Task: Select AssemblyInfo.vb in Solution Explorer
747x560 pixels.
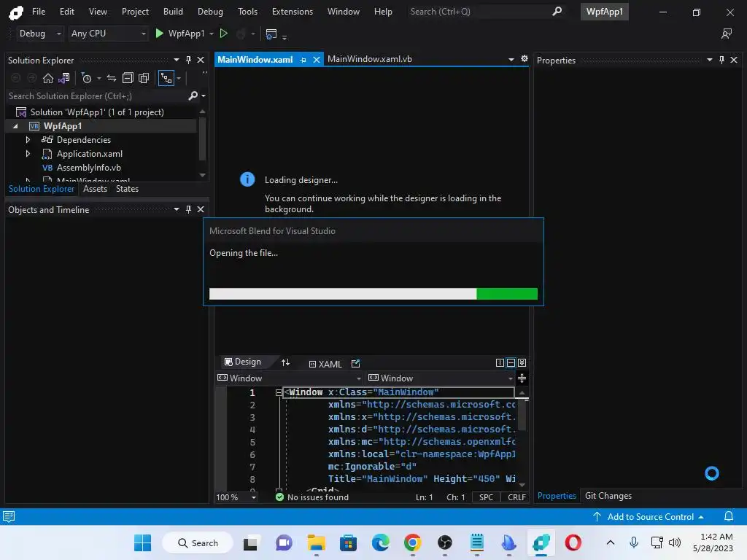Action: click(x=88, y=168)
